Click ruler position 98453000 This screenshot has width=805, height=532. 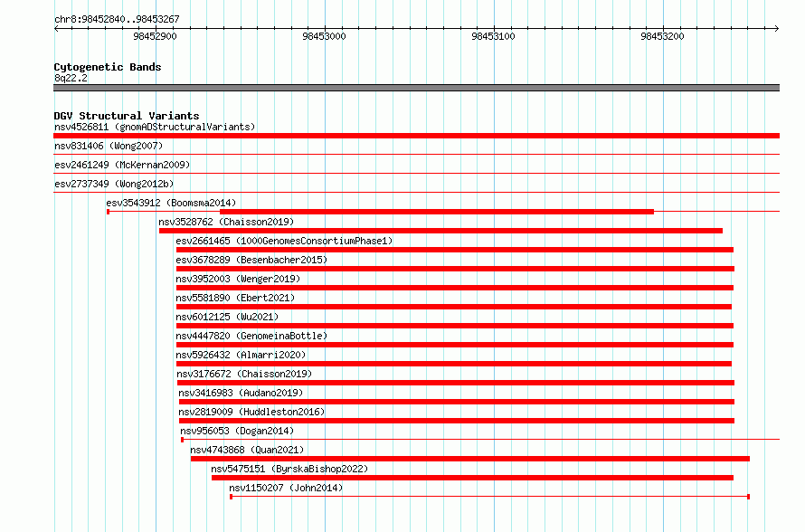tap(324, 36)
